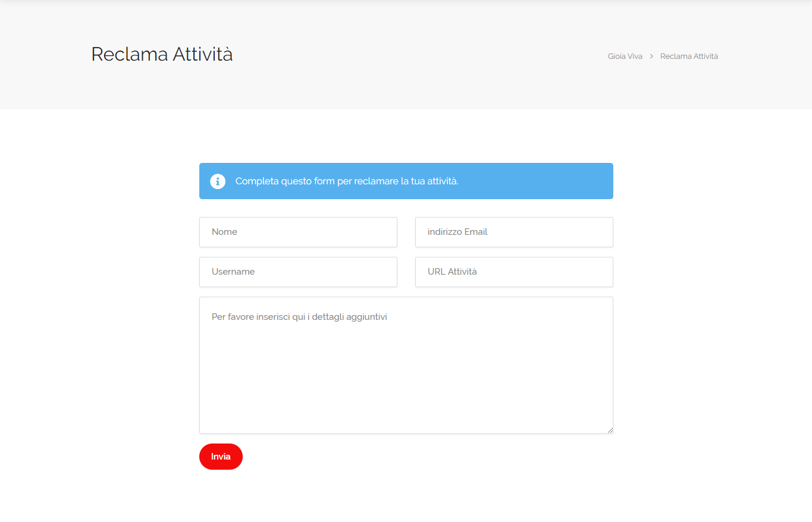Click the breadcrumb separator chevron
This screenshot has width=812, height=522.
[x=651, y=56]
